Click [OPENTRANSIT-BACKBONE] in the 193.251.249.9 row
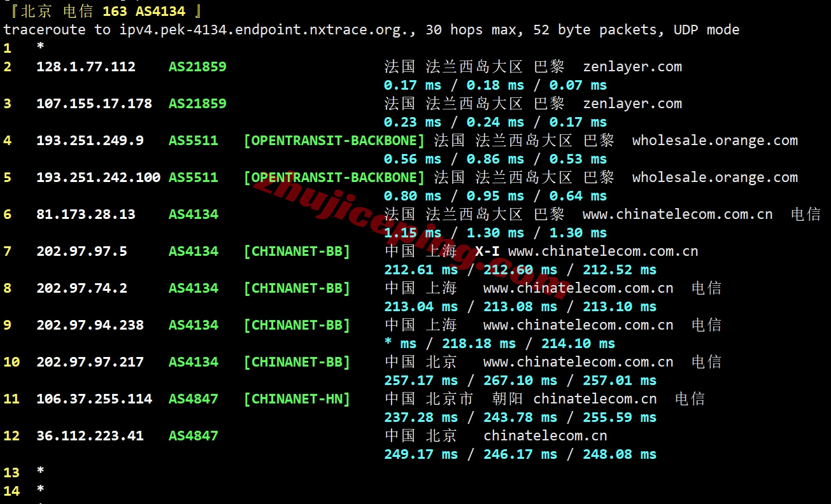Image resolution: width=831 pixels, height=504 pixels. point(334,141)
